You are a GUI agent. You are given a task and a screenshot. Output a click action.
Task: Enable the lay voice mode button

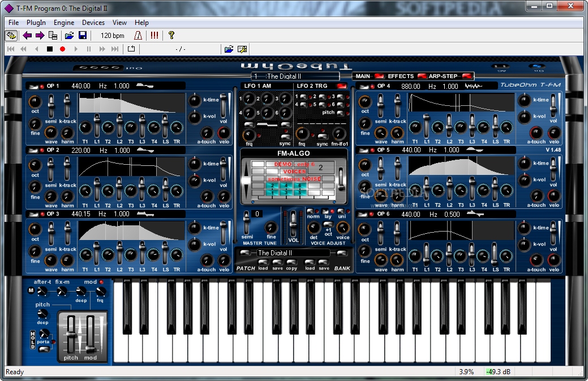pos(325,212)
